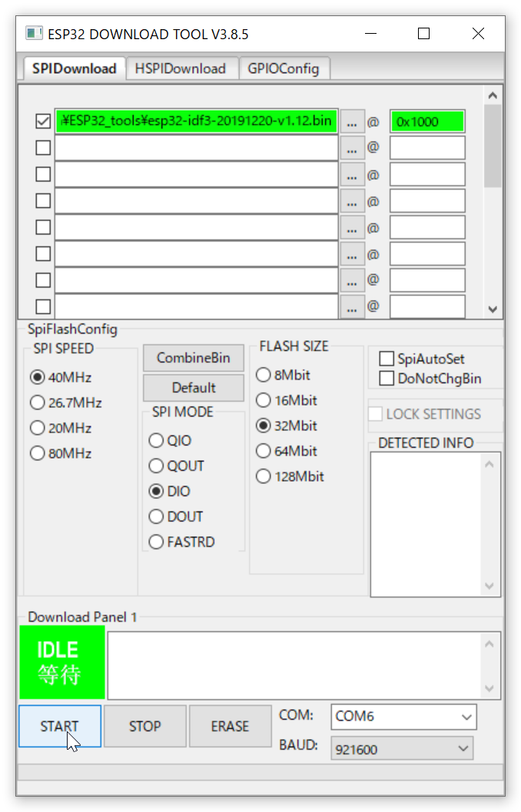Open the GPIOConfig tab

[x=284, y=68]
